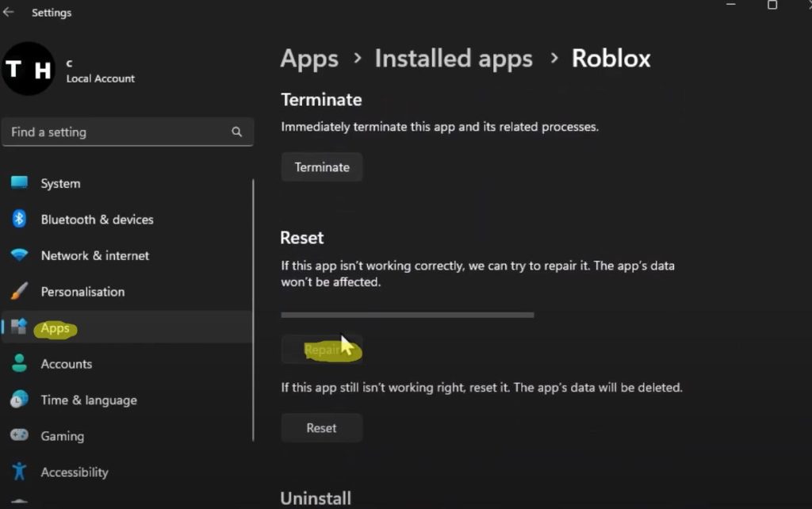This screenshot has width=812, height=509.
Task: Click "The app's data will be deleted" text
Action: [x=598, y=388]
